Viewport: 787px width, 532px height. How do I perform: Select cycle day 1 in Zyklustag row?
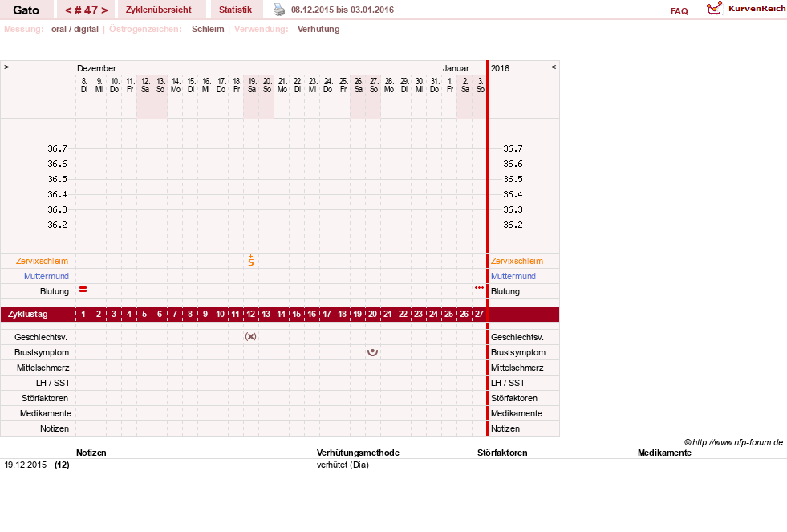pos(83,314)
